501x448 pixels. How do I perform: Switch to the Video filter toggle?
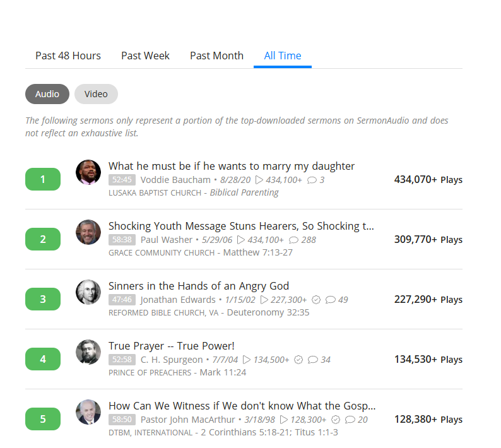pyautogui.click(x=96, y=94)
